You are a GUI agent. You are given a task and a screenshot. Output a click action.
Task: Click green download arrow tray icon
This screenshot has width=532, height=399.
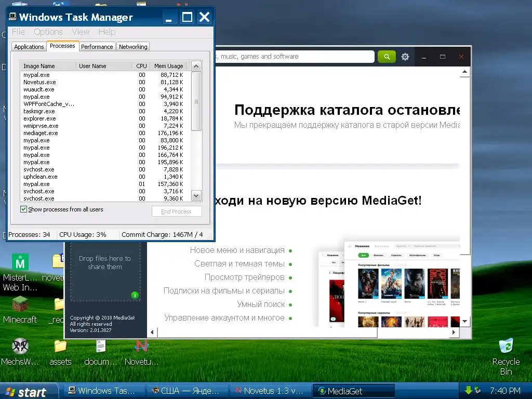pos(468,391)
